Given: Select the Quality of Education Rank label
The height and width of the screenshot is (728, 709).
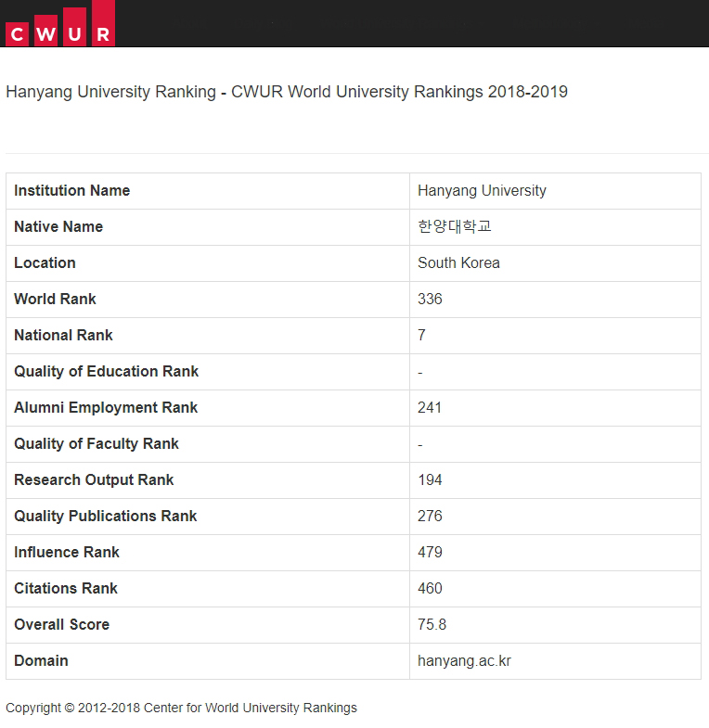Looking at the screenshot, I should click(106, 372).
